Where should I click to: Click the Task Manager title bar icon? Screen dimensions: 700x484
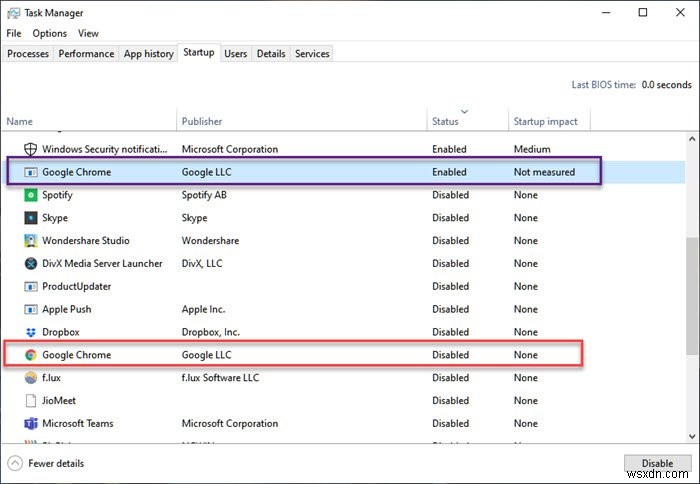[x=13, y=13]
